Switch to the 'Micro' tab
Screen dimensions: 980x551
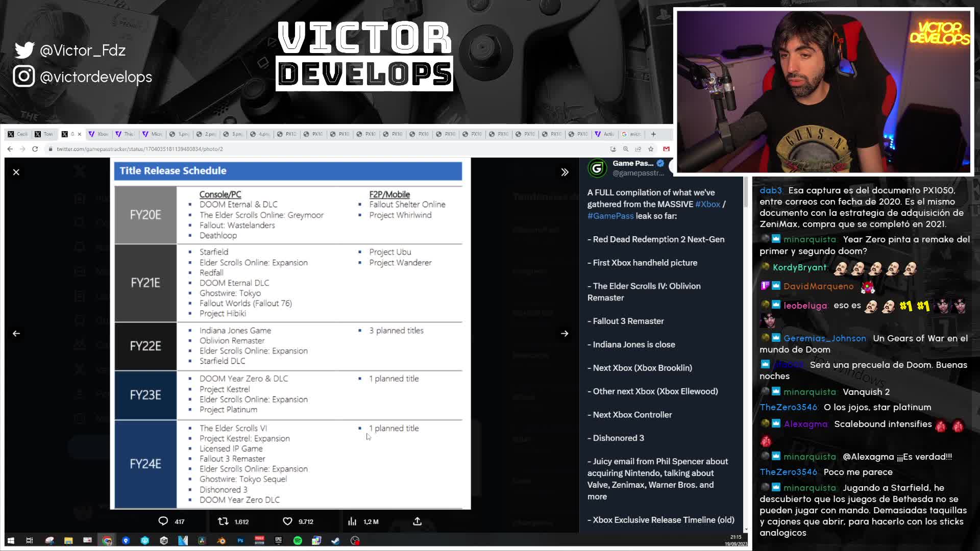coord(153,134)
